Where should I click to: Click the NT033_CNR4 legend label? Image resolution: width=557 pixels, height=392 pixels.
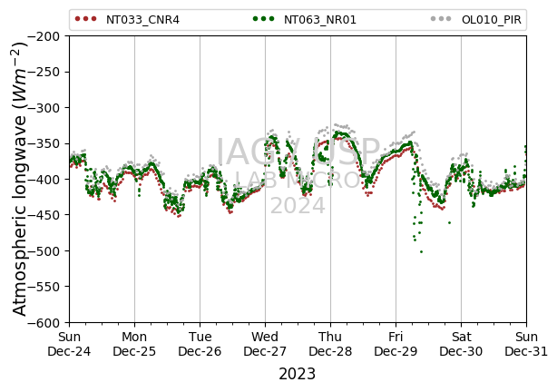pos(142,20)
